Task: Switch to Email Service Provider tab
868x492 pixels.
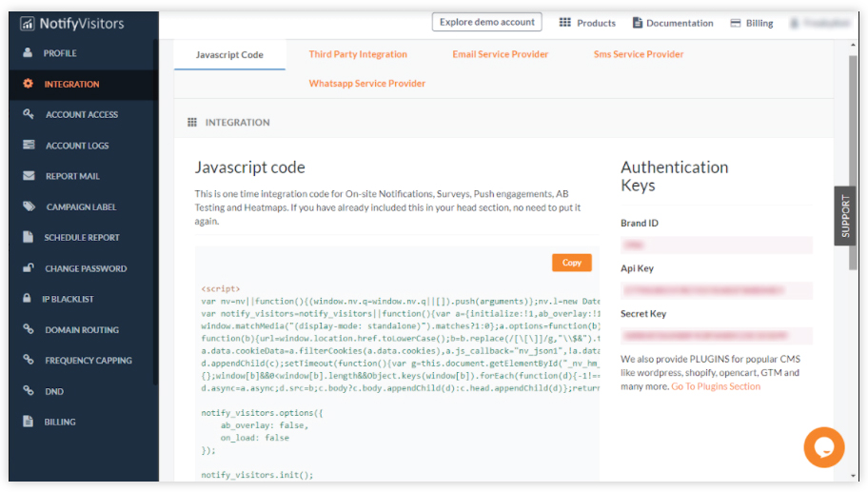Action: (x=500, y=54)
